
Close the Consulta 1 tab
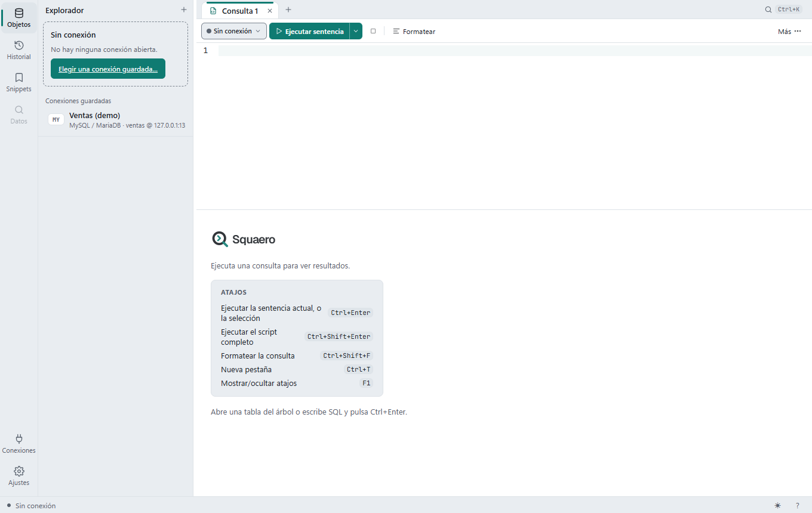pyautogui.click(x=270, y=11)
